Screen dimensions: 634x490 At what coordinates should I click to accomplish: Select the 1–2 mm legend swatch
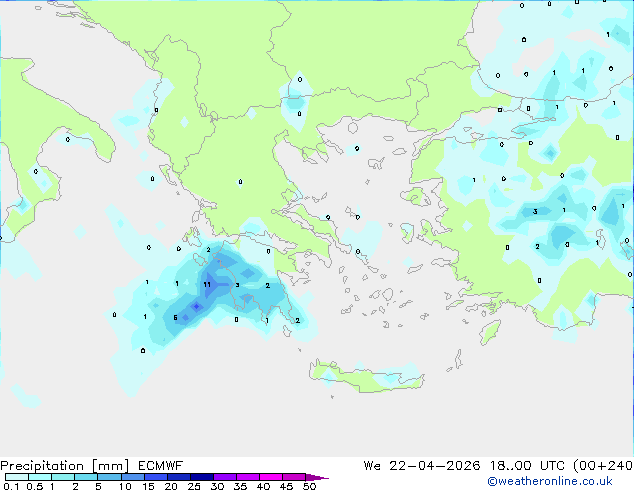[63, 477]
